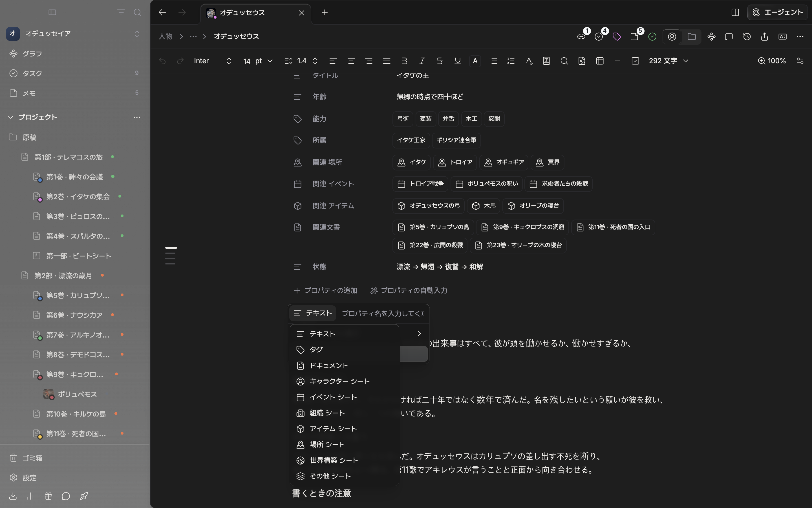Toggle the green check status icon
This screenshot has width=812, height=508.
coord(652,37)
